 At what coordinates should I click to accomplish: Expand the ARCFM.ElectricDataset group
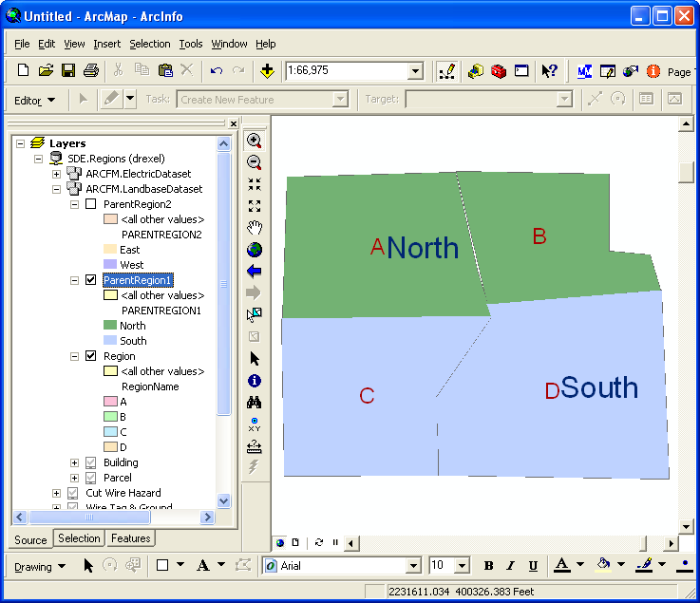click(56, 174)
